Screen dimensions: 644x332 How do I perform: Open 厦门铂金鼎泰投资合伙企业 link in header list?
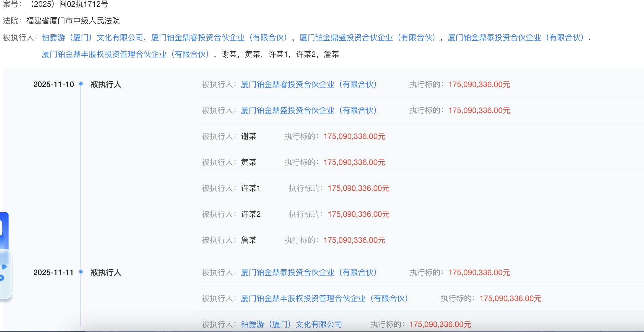point(517,38)
